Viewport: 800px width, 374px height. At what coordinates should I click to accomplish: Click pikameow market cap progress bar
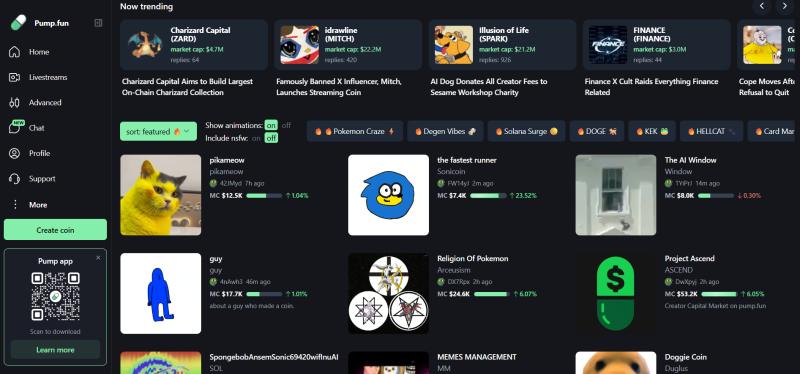[264, 195]
